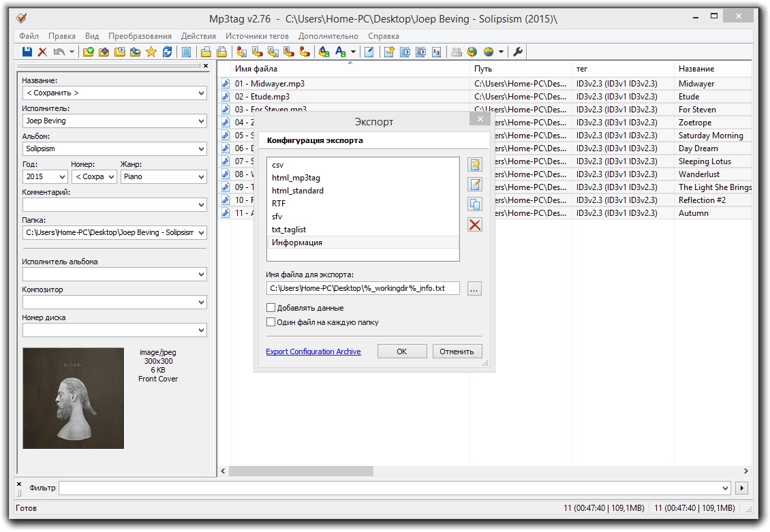
Task: Open the Действия menu
Action: (x=198, y=36)
